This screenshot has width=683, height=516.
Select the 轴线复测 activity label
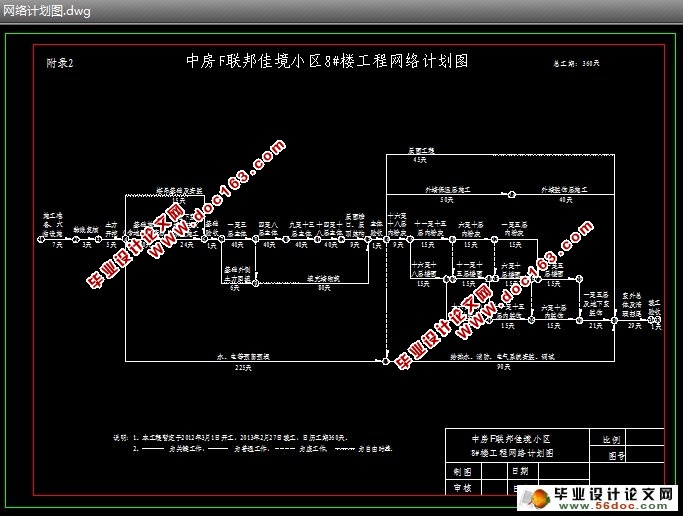(x=86, y=229)
